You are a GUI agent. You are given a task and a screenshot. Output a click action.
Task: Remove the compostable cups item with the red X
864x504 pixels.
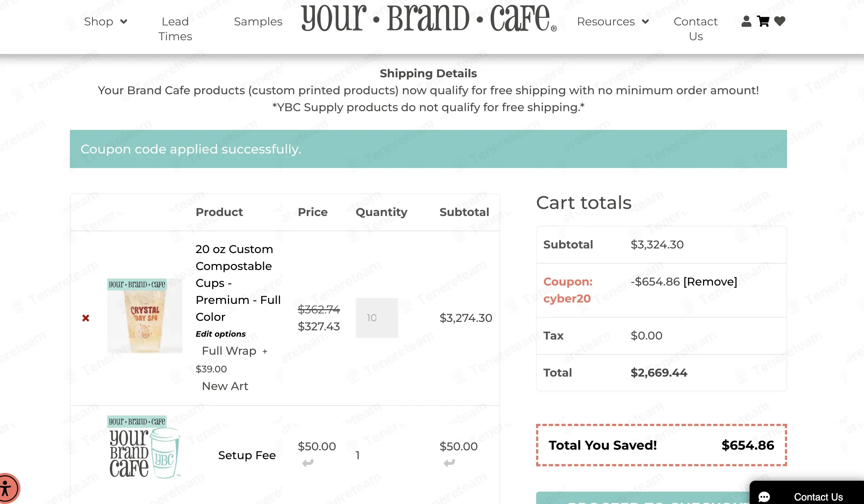coord(86,318)
